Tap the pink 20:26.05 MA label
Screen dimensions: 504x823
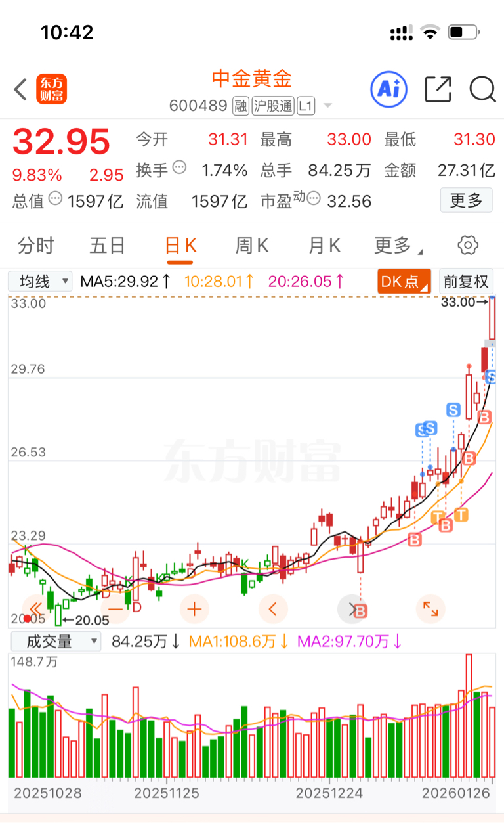click(x=306, y=282)
